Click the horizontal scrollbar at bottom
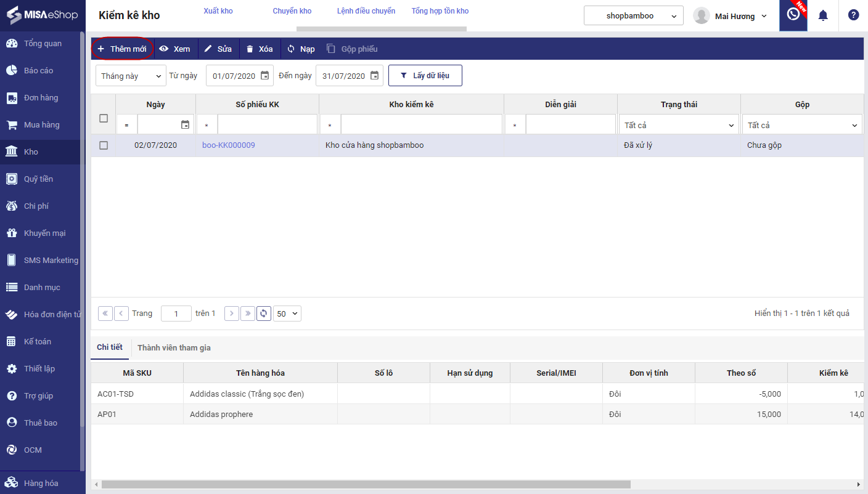868x494 pixels. click(366, 485)
